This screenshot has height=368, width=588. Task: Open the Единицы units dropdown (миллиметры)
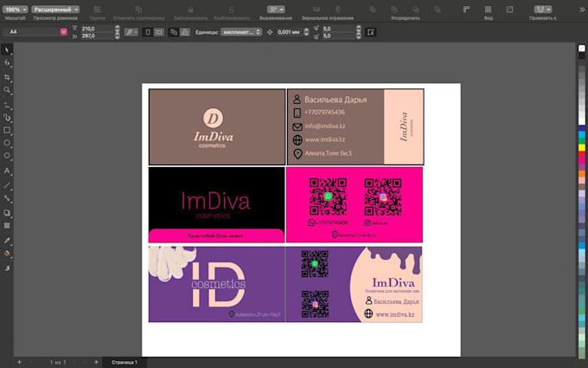pos(240,32)
